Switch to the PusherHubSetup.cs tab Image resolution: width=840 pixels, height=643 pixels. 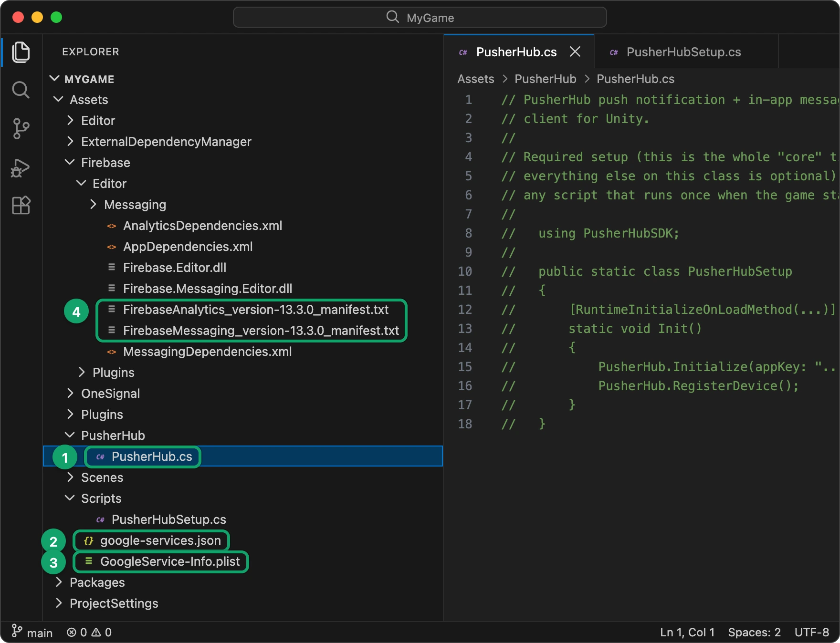[x=686, y=52]
